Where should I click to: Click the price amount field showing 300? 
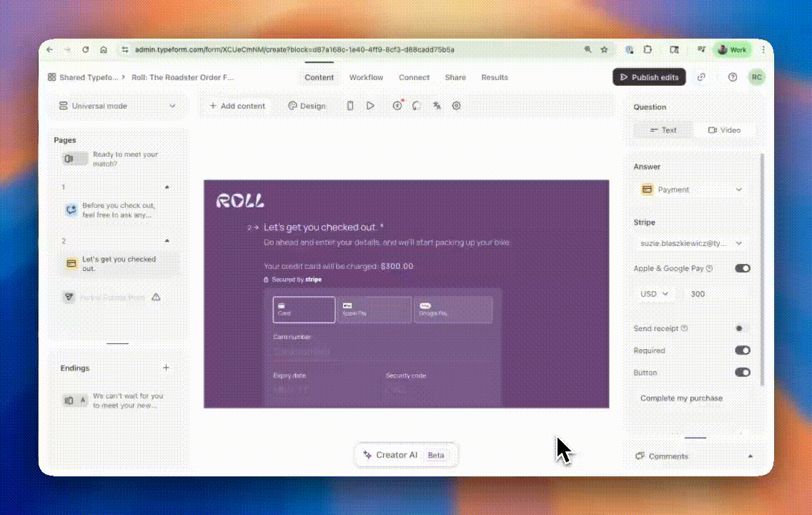coord(717,294)
